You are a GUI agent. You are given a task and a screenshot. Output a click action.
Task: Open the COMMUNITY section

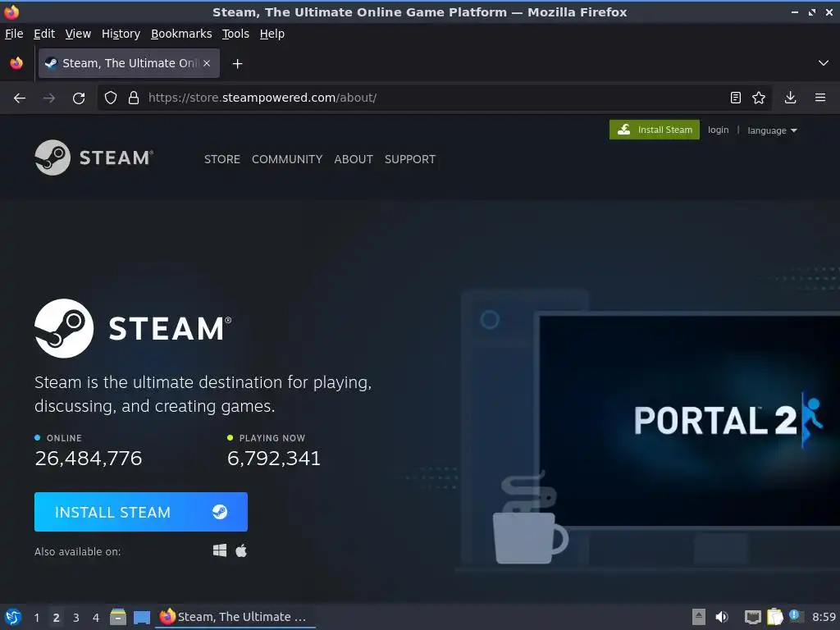tap(287, 159)
